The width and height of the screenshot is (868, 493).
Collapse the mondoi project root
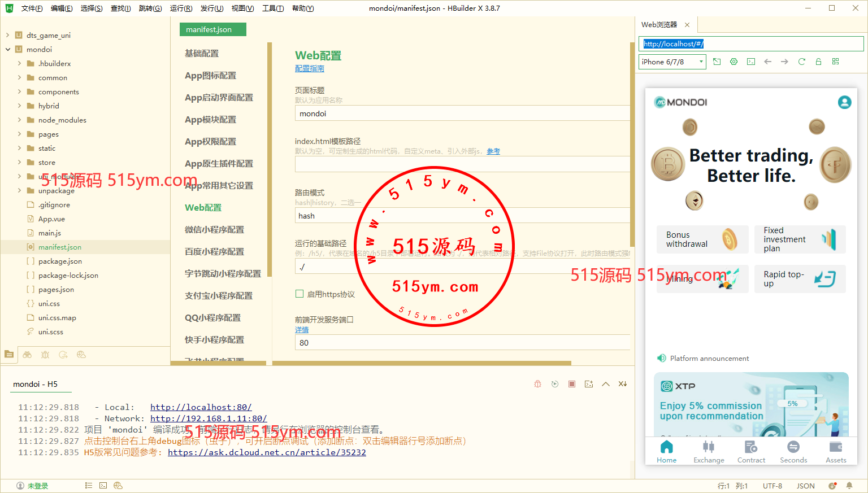[8, 50]
